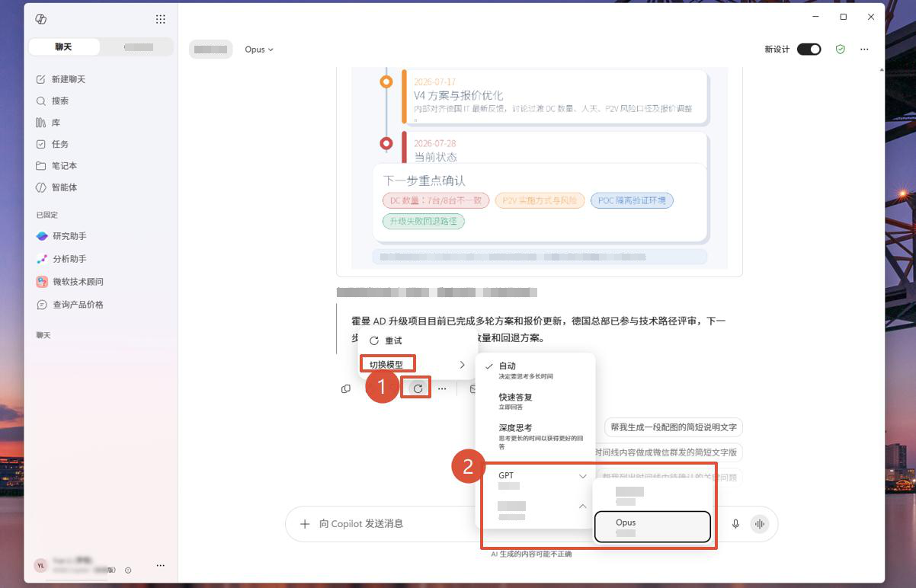Screen dimensions: 916x588
Task: Select the 快速答复 mode option
Action: click(535, 401)
